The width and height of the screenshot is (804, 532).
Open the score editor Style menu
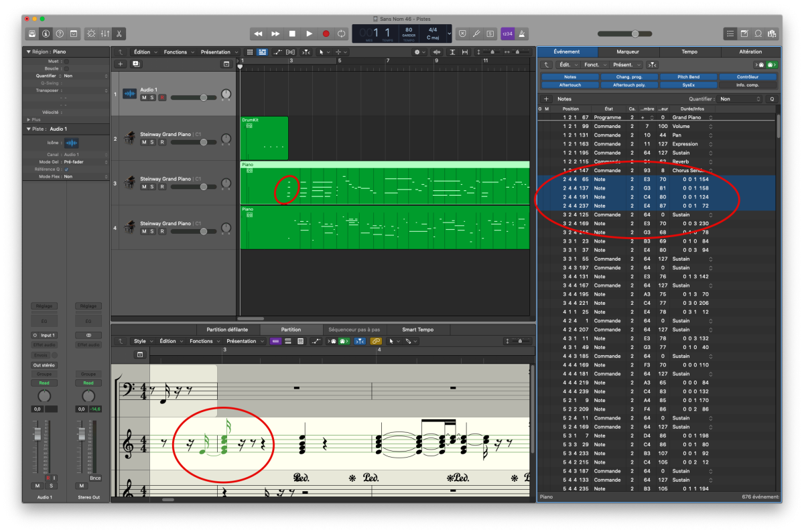142,341
